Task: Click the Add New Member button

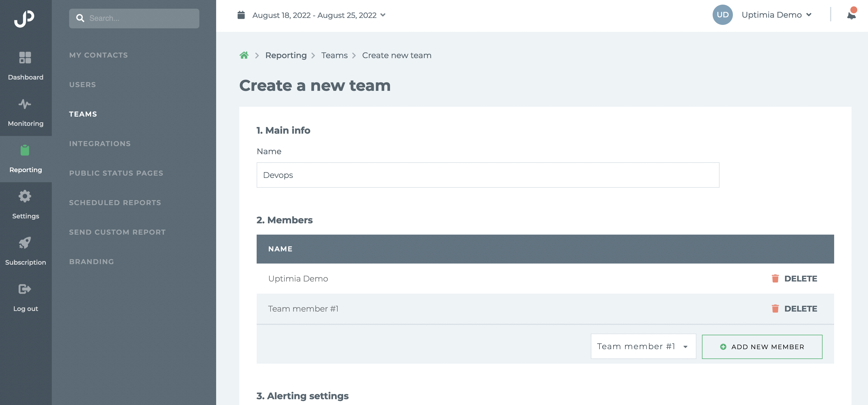Action: pos(762,347)
